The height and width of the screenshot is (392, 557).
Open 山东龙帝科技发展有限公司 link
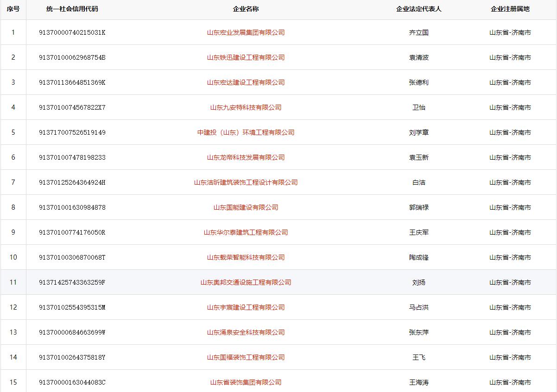(x=246, y=157)
